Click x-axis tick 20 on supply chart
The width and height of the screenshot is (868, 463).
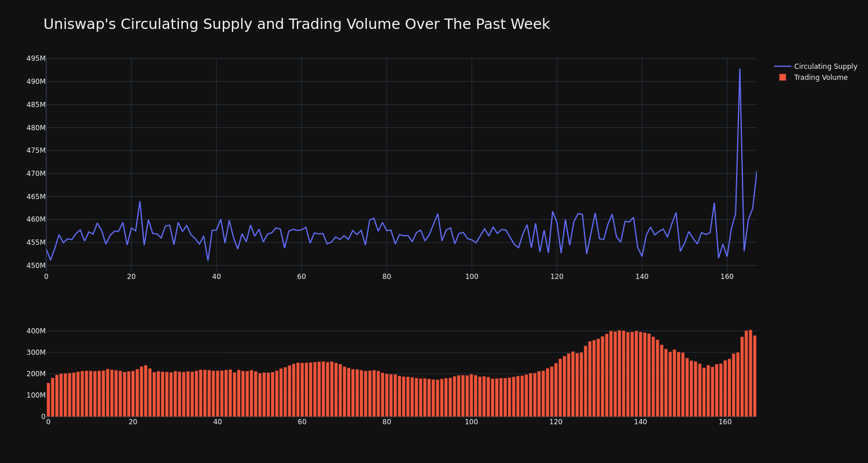(131, 277)
